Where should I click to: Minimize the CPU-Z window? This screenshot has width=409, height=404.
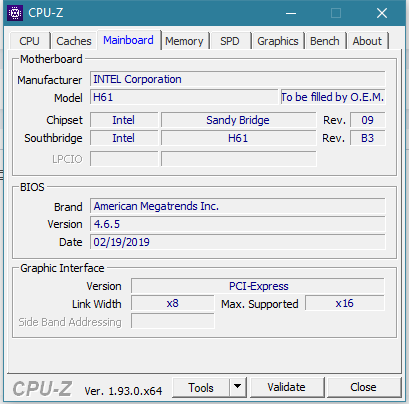pyautogui.click(x=291, y=13)
